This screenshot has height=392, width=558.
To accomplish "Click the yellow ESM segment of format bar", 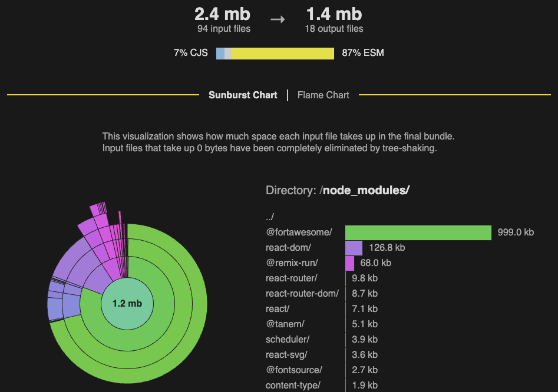I will [x=283, y=53].
